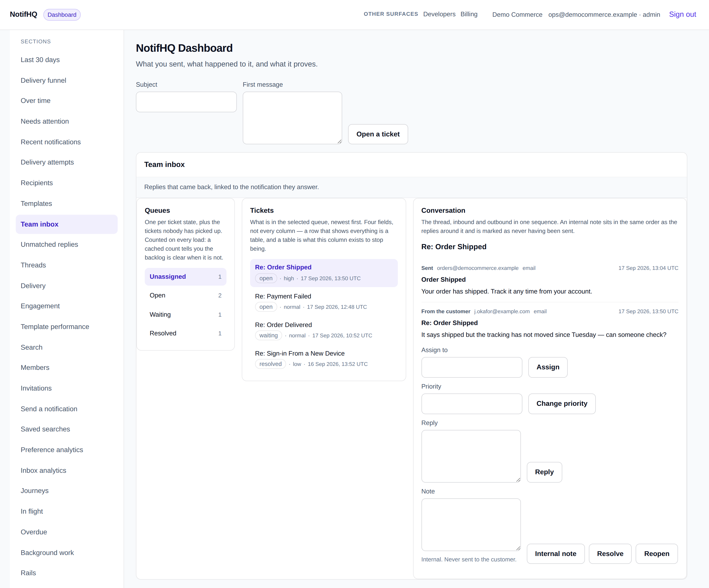
Task: Open Templates in the sidebar
Action: [66, 203]
